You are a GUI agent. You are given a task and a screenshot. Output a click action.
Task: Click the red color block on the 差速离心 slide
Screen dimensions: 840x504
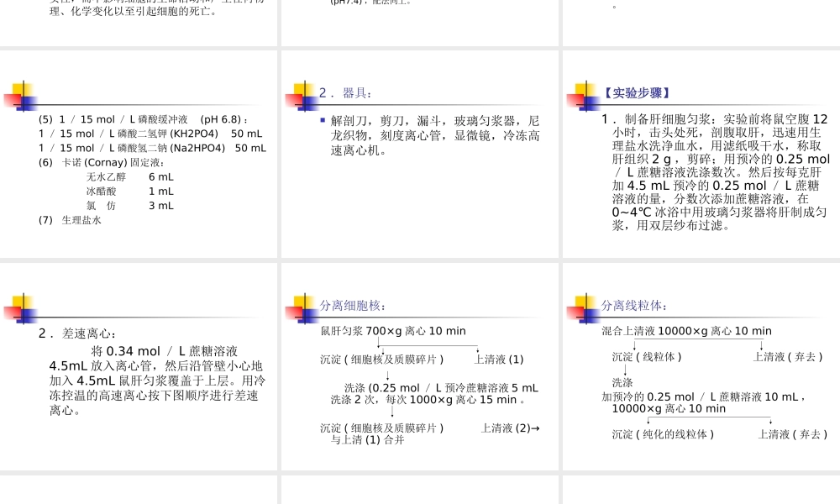click(12, 312)
